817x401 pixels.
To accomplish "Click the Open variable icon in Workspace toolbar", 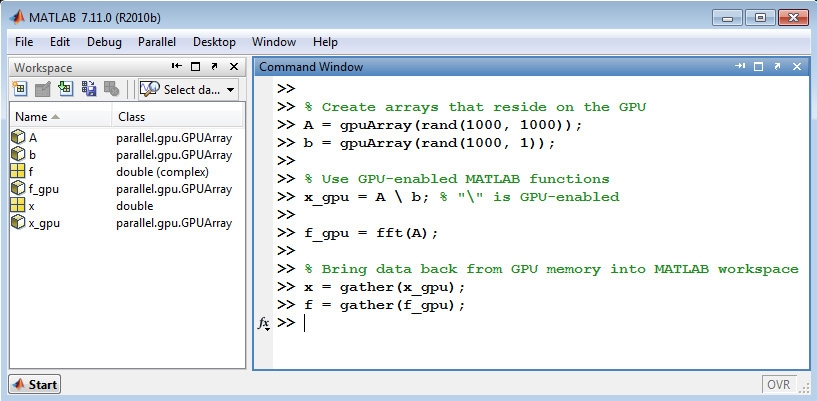I will pos(42,89).
